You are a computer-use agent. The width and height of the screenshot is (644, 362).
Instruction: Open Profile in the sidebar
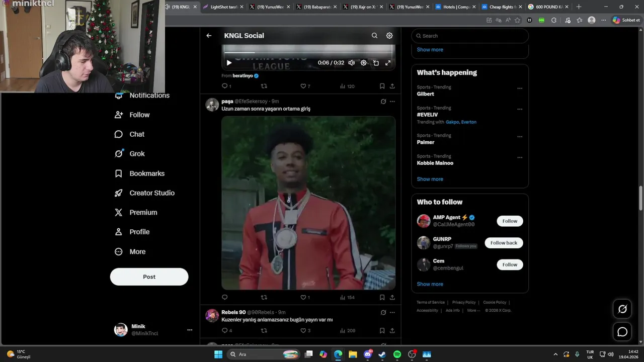(x=132, y=232)
